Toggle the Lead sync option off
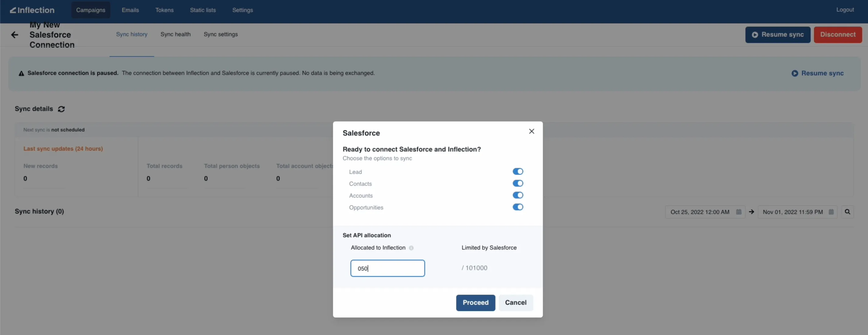 pos(518,171)
